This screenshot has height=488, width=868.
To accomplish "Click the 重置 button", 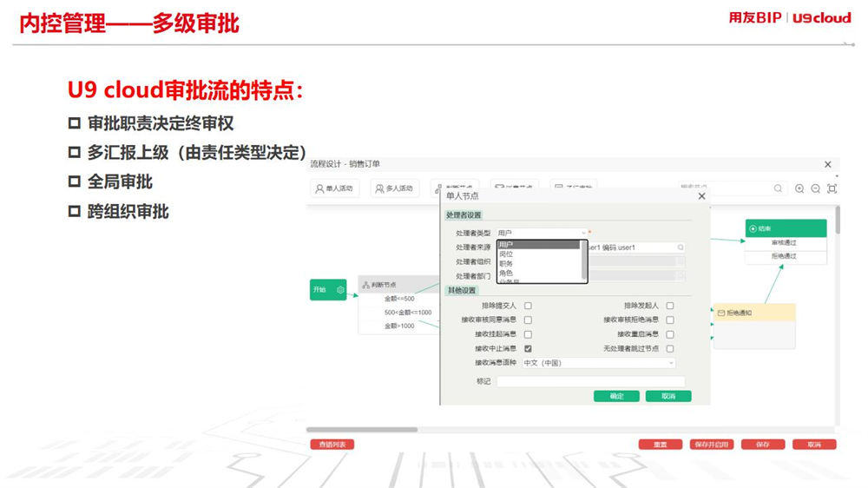I will pos(660,445).
